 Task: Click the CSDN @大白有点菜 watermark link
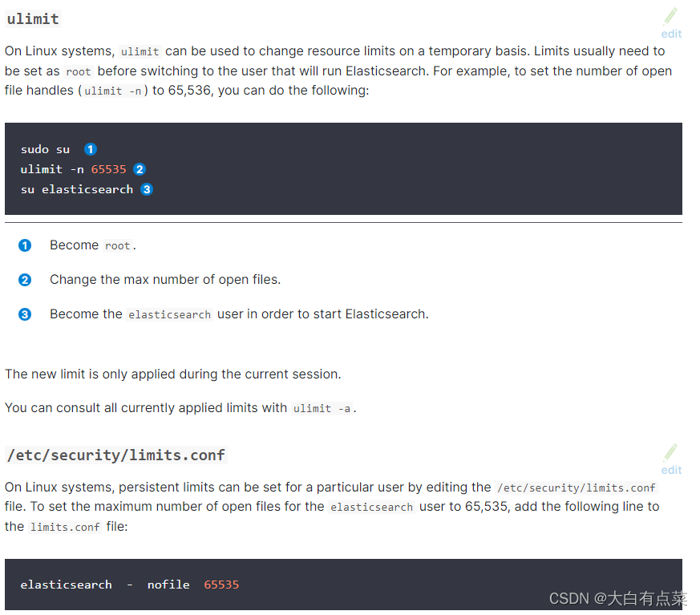pyautogui.click(x=617, y=598)
